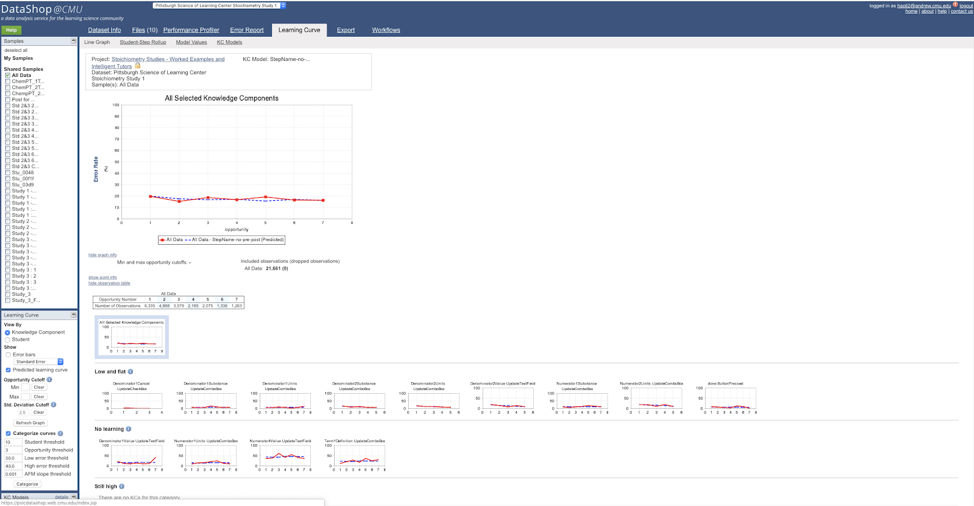Image resolution: width=974 pixels, height=506 pixels.
Task: Uncheck the All Data sample
Action: (x=7, y=75)
